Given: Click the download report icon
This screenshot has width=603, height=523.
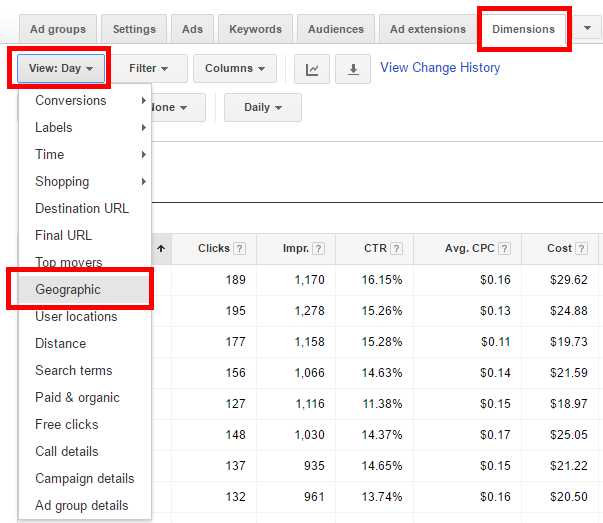Looking at the screenshot, I should (x=352, y=69).
